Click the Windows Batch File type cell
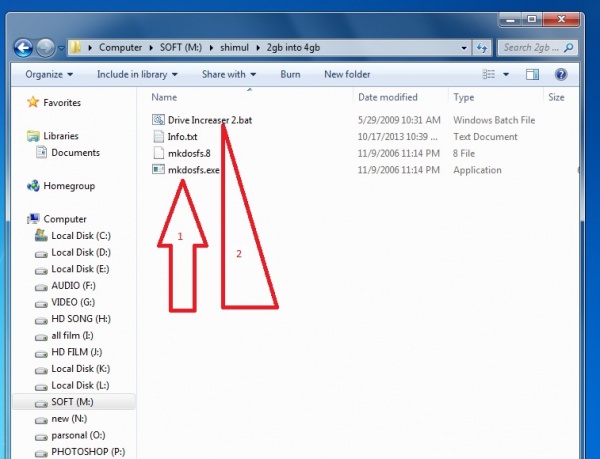 pyautogui.click(x=494, y=120)
